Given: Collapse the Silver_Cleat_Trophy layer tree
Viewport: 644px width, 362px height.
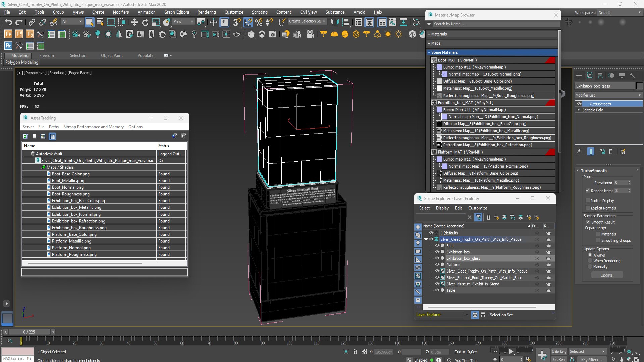Looking at the screenshot, I should tap(426, 239).
